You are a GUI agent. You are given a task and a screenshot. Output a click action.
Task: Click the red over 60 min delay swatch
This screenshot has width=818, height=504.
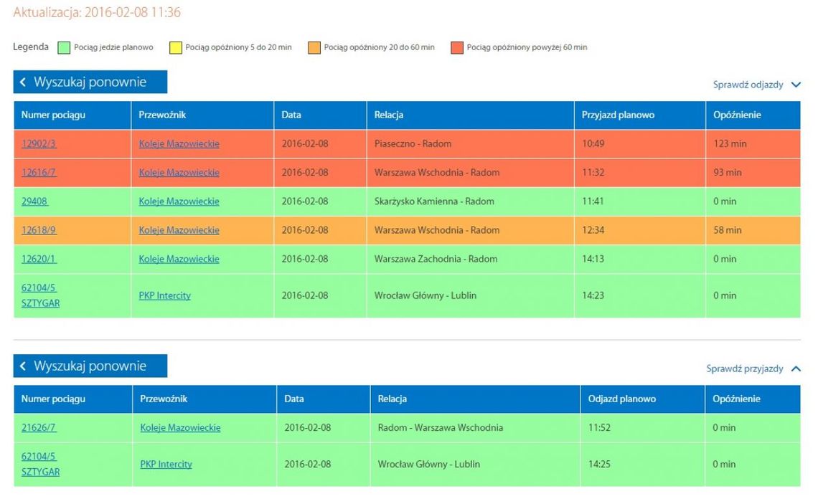456,48
